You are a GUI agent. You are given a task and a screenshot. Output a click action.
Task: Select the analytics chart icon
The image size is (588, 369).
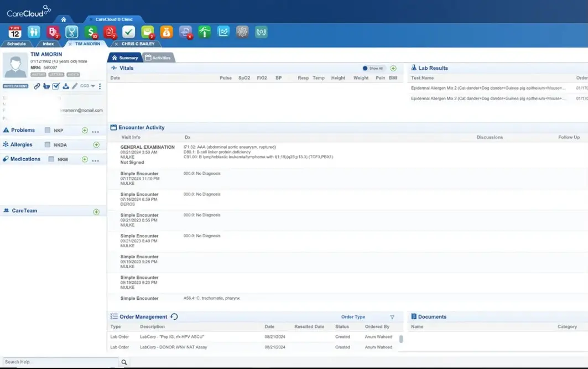pos(223,32)
